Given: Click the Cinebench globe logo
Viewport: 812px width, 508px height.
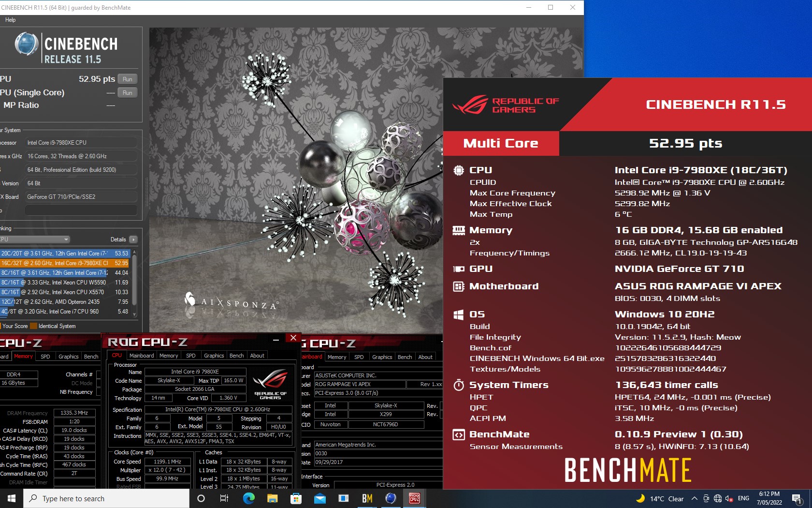Looking at the screenshot, I should click(x=27, y=44).
